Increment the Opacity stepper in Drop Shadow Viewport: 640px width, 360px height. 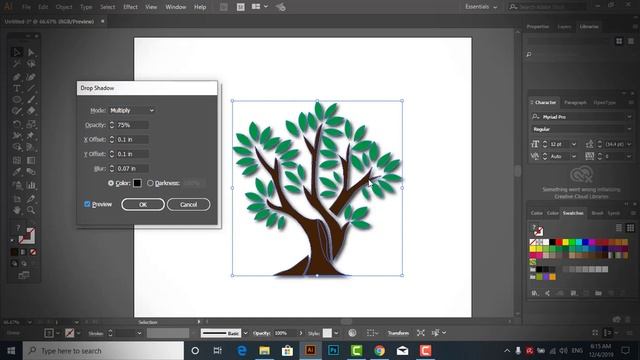click(x=111, y=123)
